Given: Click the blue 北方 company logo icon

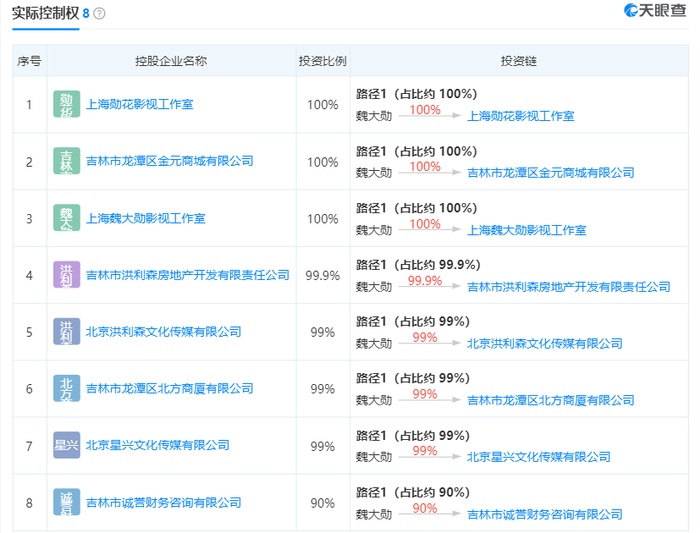Looking at the screenshot, I should pos(67,388).
